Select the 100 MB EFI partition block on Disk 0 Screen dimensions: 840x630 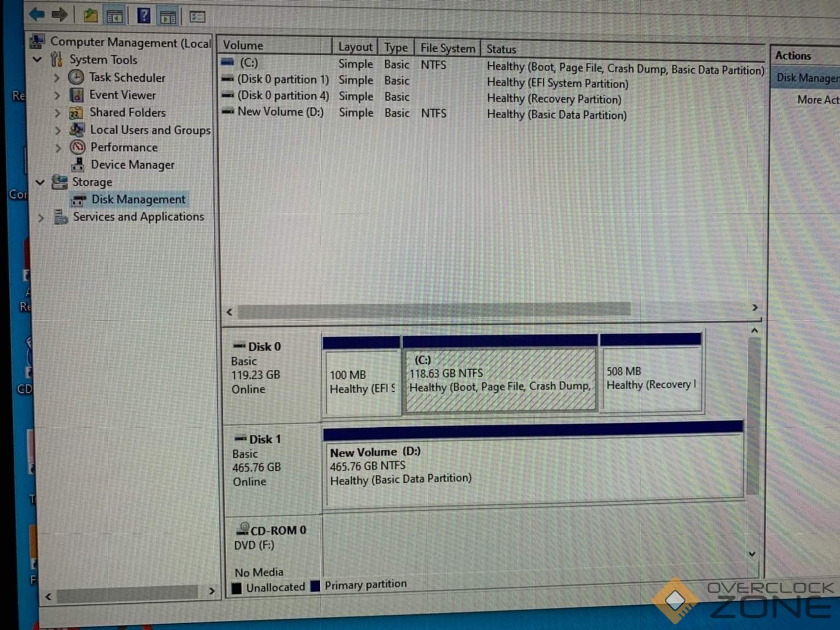362,376
